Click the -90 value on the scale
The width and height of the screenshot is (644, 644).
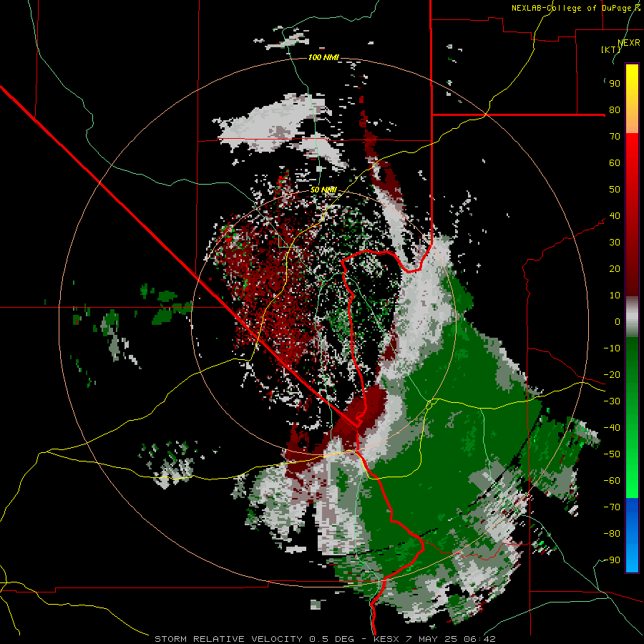click(x=612, y=560)
